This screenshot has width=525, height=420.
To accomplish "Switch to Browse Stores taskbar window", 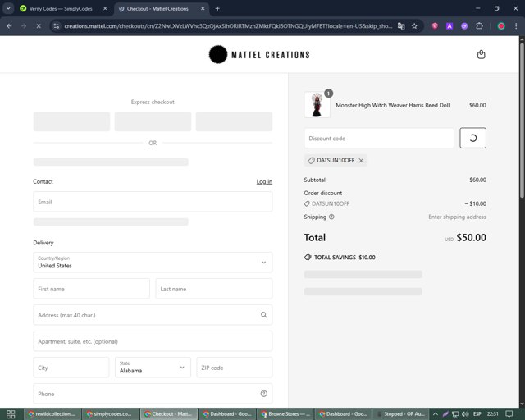I will pos(285,414).
